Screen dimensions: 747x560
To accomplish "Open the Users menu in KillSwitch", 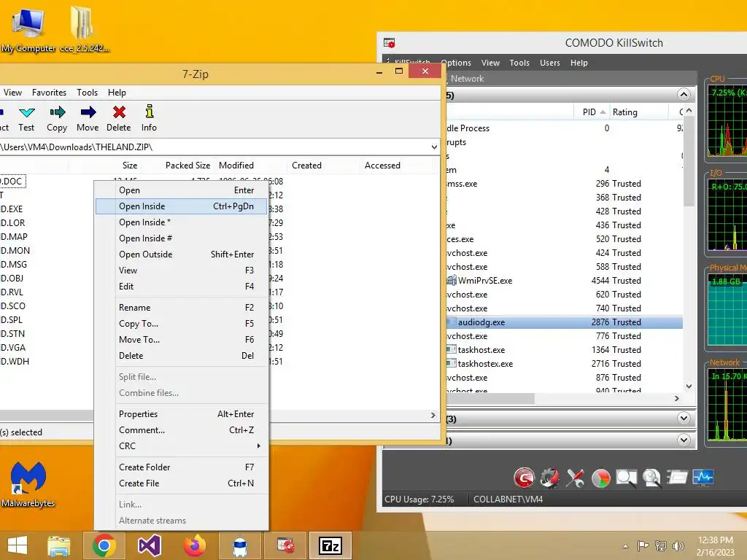I will 550,63.
